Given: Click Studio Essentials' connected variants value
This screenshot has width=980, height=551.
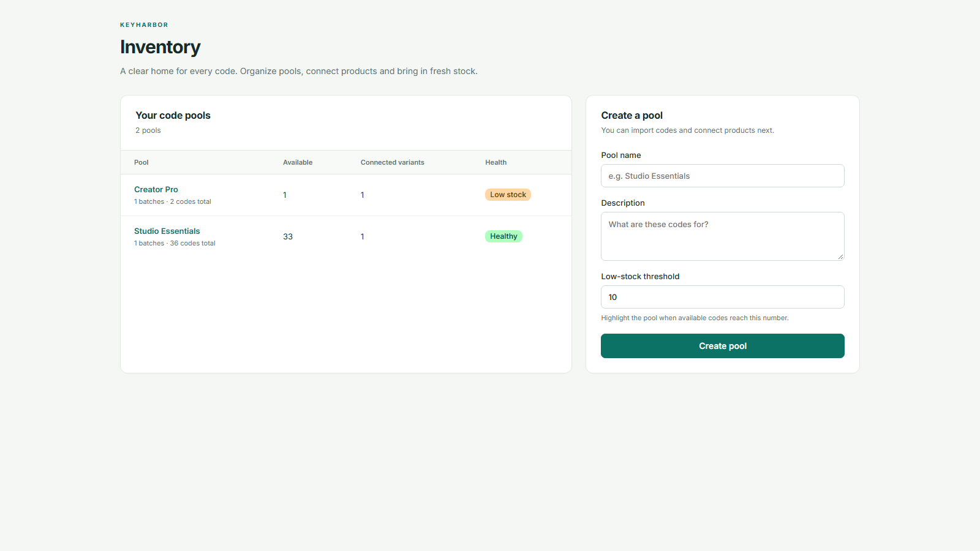Looking at the screenshot, I should coord(363,236).
